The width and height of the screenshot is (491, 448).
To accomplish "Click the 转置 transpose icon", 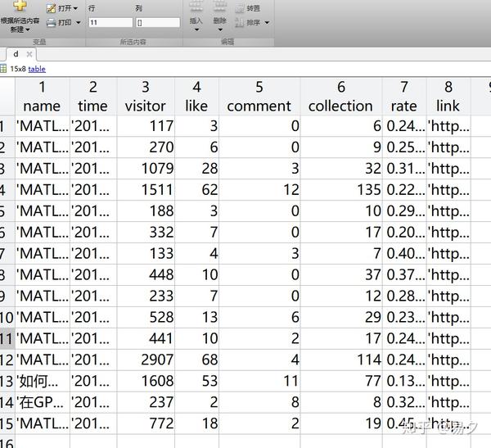I will 239,8.
